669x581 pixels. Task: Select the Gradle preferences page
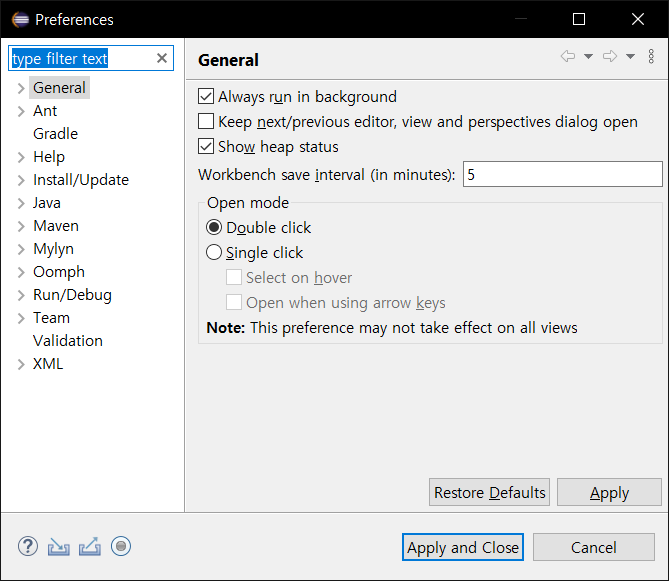55,134
